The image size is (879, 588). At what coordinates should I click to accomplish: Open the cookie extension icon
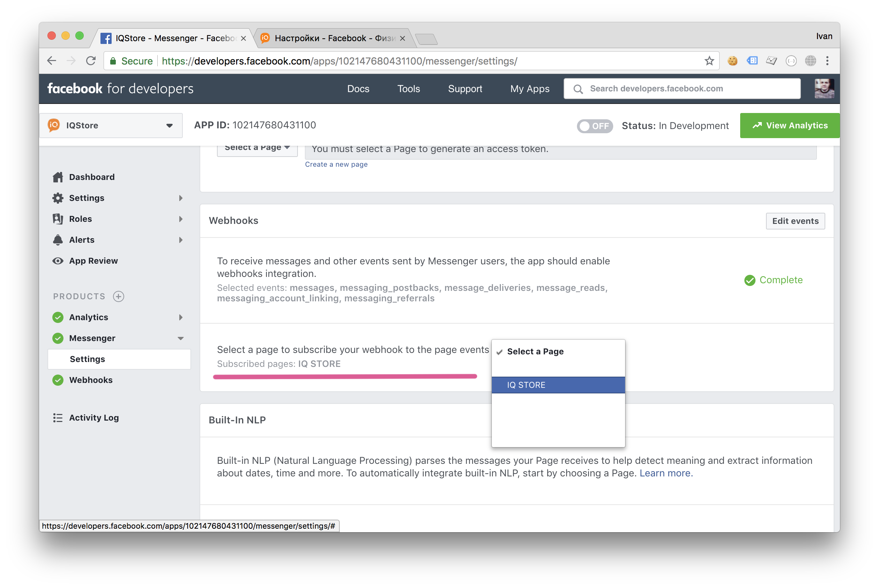click(x=732, y=61)
